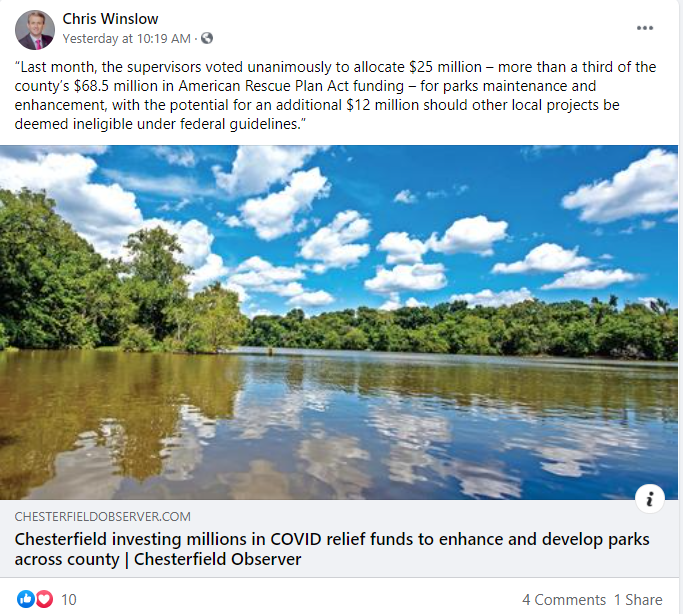Click the "1 Share" count
The width and height of the screenshot is (683, 614).
[638, 599]
